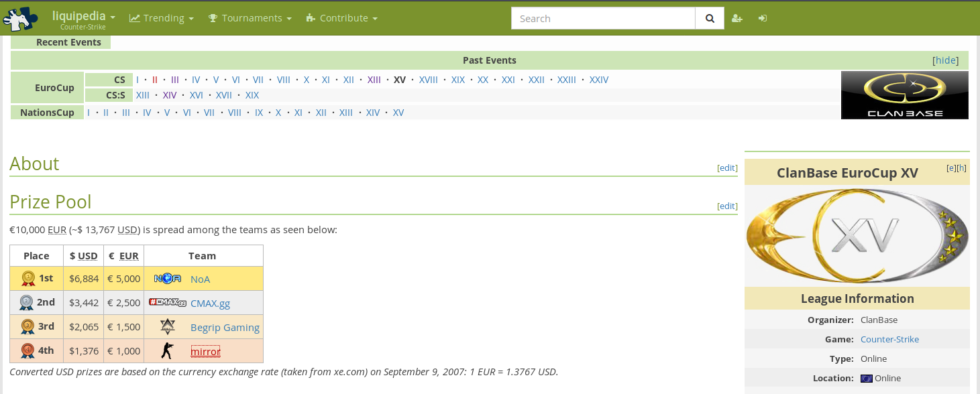Click the Begrip Gaming team logo
Viewport: 980px width, 394px height.
coord(167,327)
